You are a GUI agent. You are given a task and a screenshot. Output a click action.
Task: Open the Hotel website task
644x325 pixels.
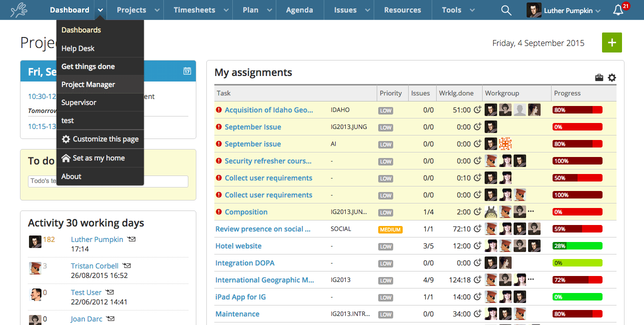point(238,245)
